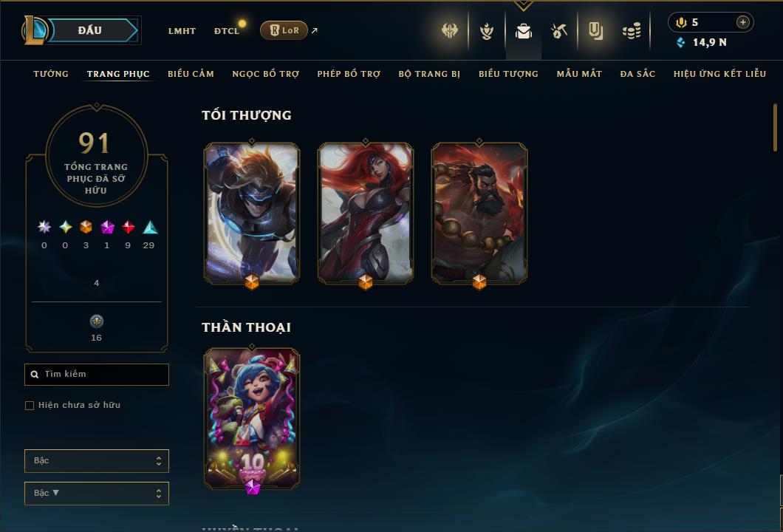Open the ĐA SẮC tab
The width and height of the screenshot is (783, 532).
[637, 74]
